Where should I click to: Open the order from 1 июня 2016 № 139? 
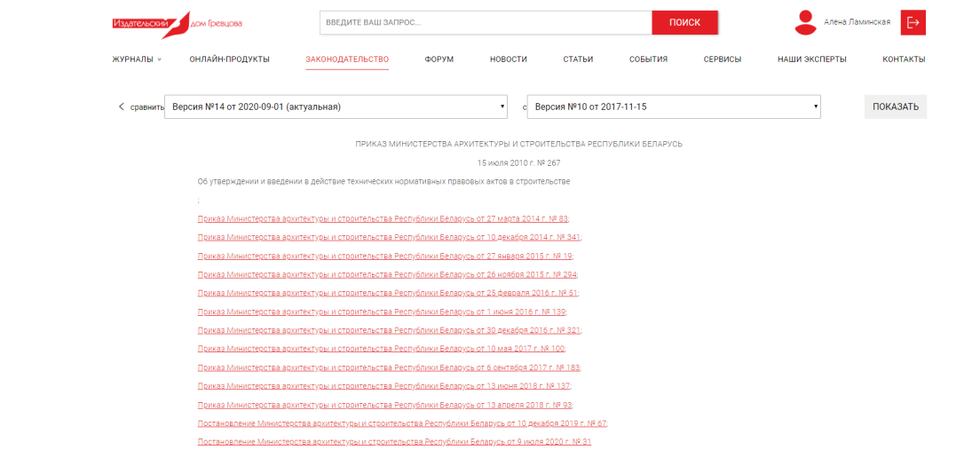(382, 312)
